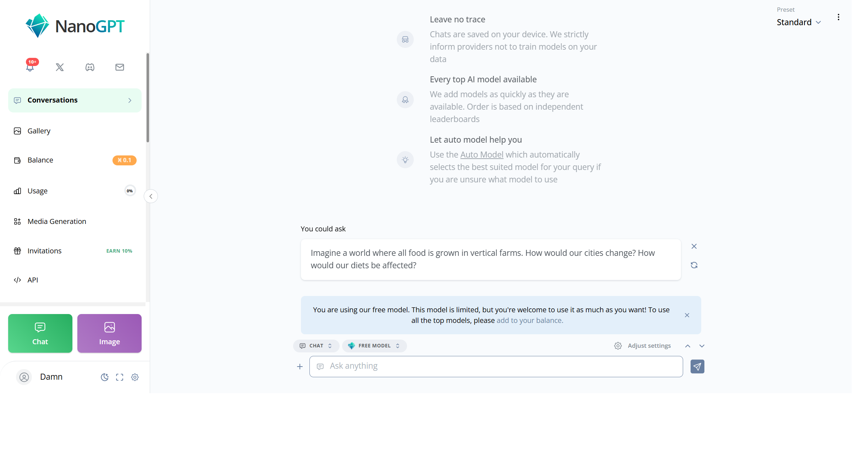Viewport: 868px width, 456px height.
Task: Open the X (Twitter) link icon
Action: point(60,67)
